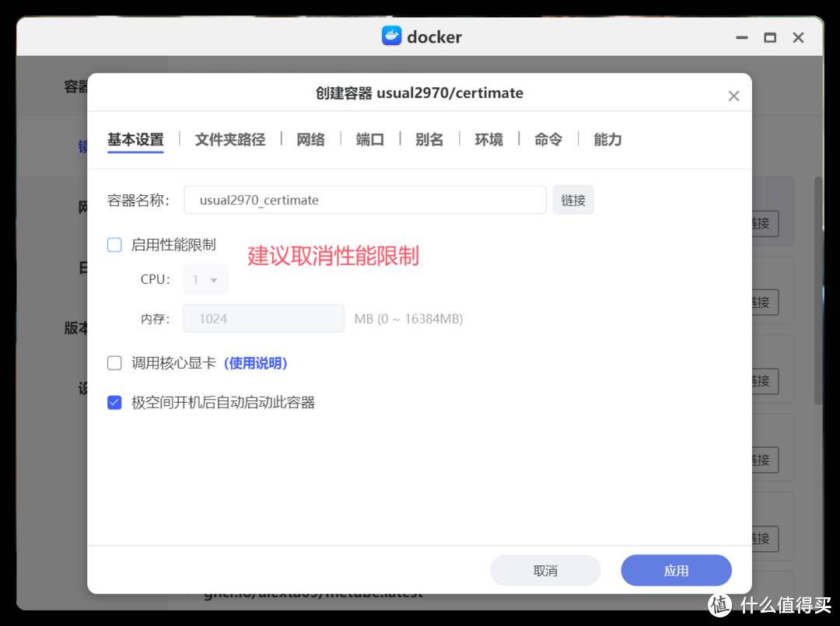The width and height of the screenshot is (840, 626).
Task: Uncheck 极空间开机后自动启动此容器
Action: tap(114, 402)
